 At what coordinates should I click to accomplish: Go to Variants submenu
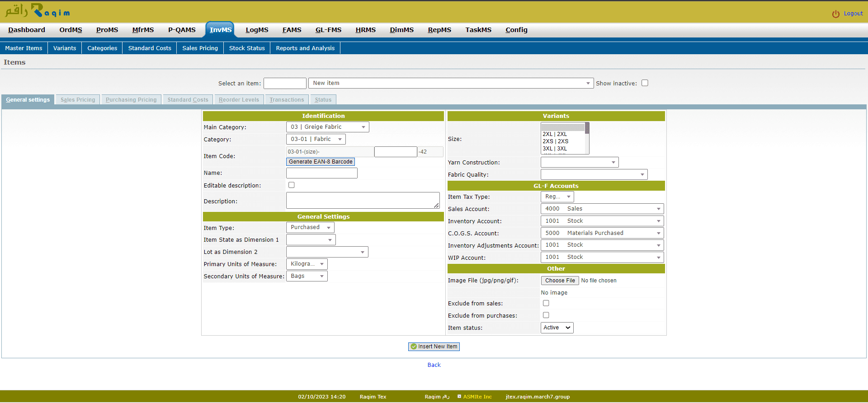pos(65,48)
